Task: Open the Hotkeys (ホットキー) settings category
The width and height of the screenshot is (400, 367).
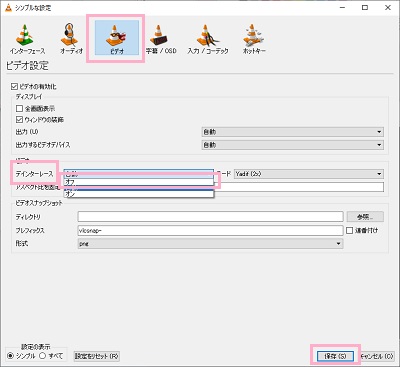Action: point(254,38)
